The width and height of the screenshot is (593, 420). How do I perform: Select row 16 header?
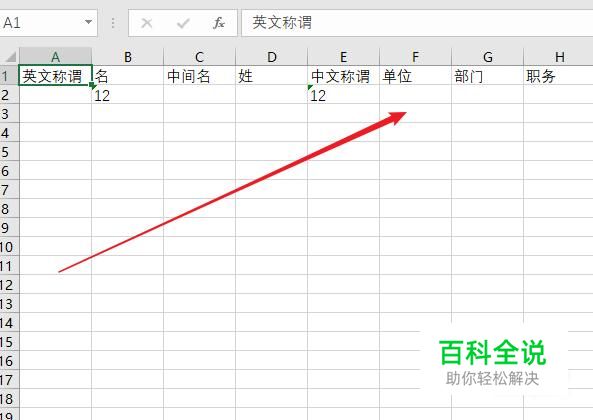pos(9,360)
